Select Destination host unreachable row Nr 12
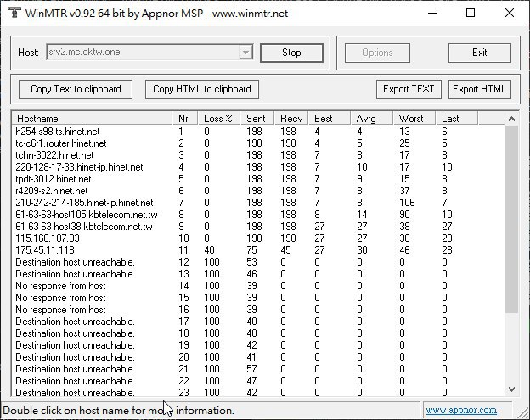Viewport: 530px width, 420px height. coord(258,262)
